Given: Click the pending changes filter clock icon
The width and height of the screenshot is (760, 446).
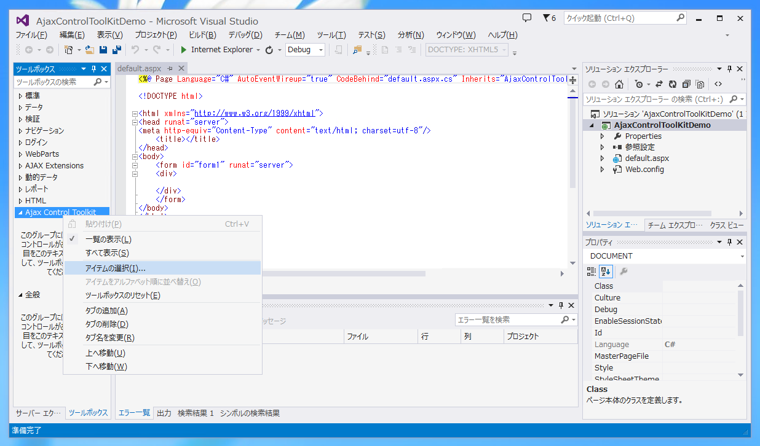Looking at the screenshot, I should 639,84.
